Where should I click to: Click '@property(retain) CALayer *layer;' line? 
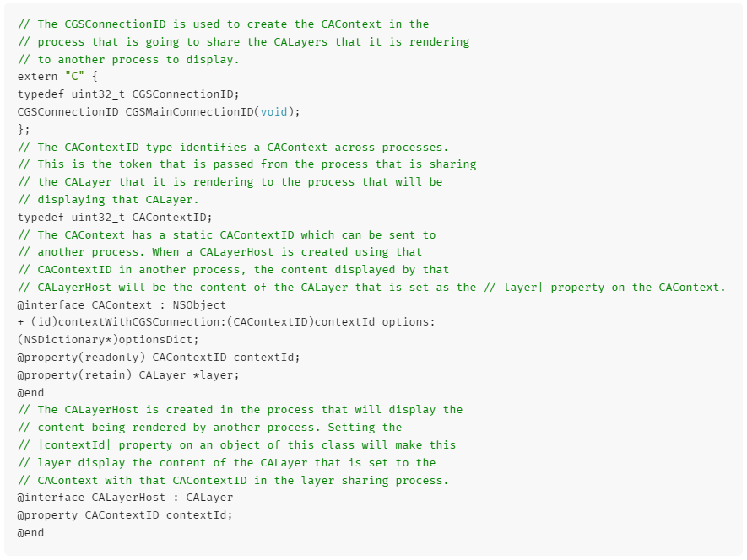128,374
